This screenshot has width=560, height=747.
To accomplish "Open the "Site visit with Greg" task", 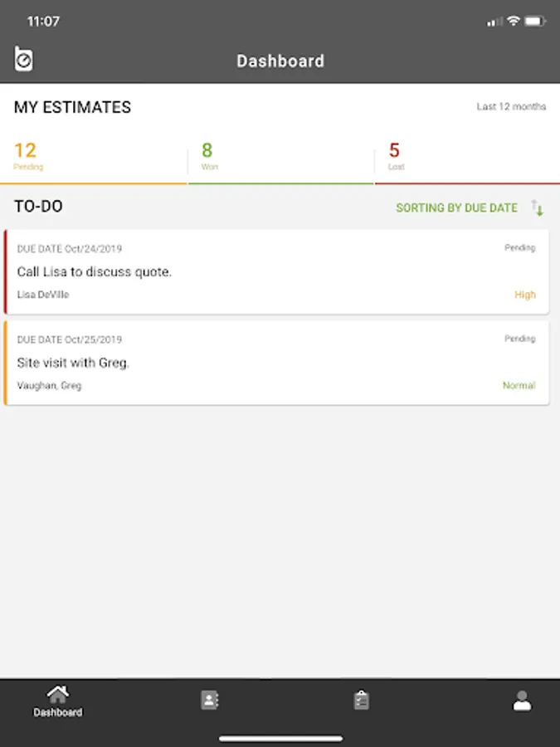I will 74,363.
